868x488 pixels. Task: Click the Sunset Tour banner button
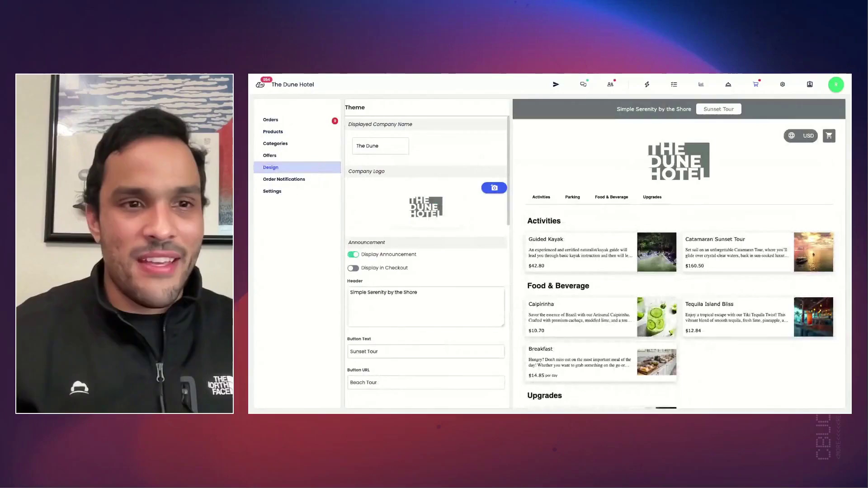click(x=718, y=109)
